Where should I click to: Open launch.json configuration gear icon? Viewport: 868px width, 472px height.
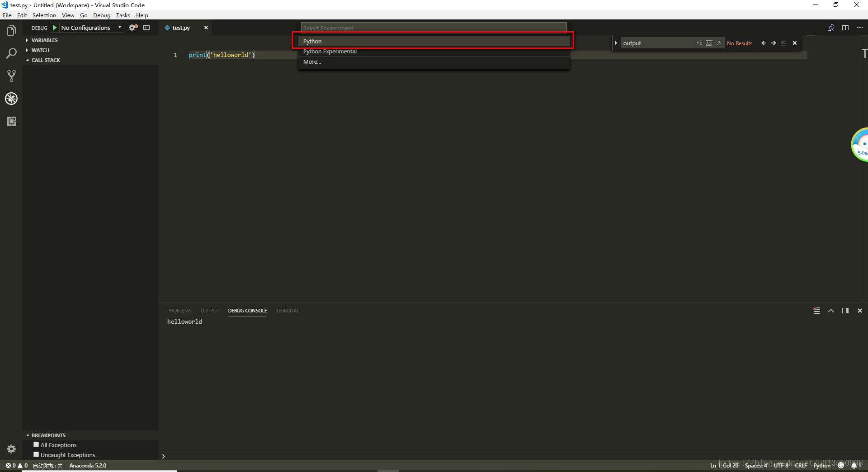coord(133,28)
